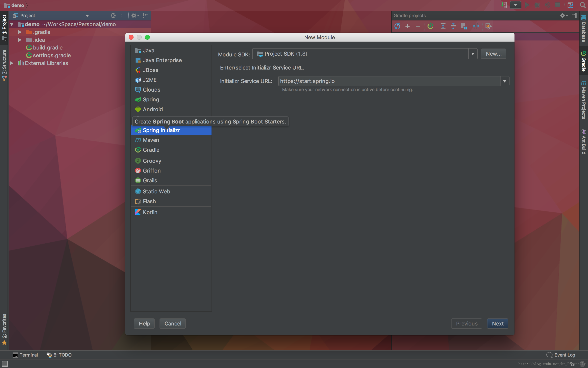Image resolution: width=588 pixels, height=368 pixels.
Task: Open the run configuration dropdown
Action: click(515, 5)
